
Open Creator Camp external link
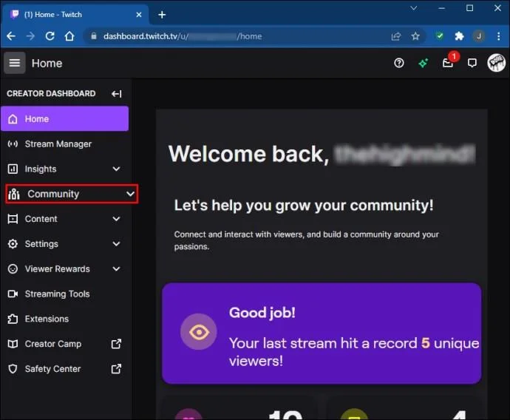tap(65, 344)
